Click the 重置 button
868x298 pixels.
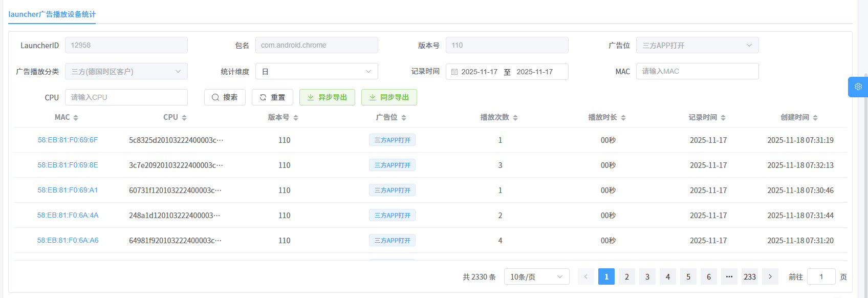click(x=272, y=97)
